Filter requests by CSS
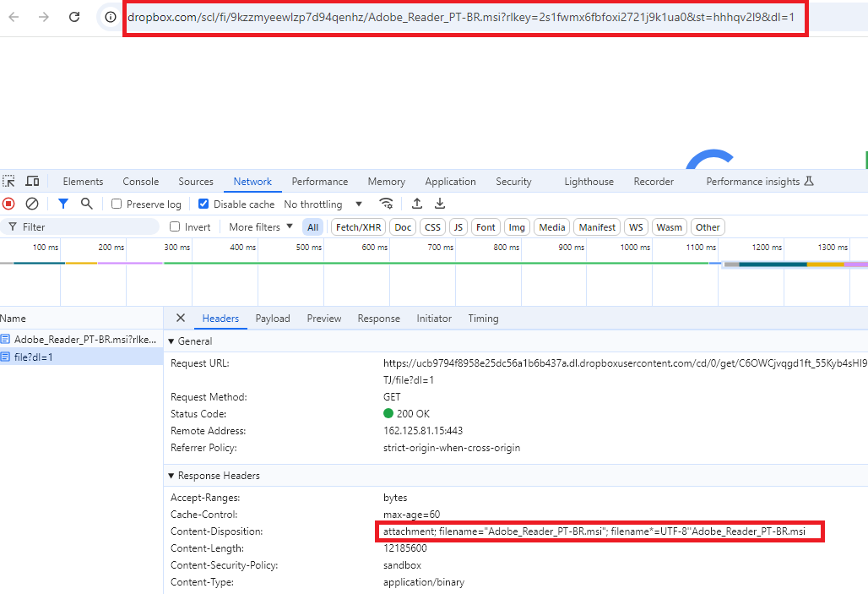The image size is (868, 594). (x=432, y=227)
